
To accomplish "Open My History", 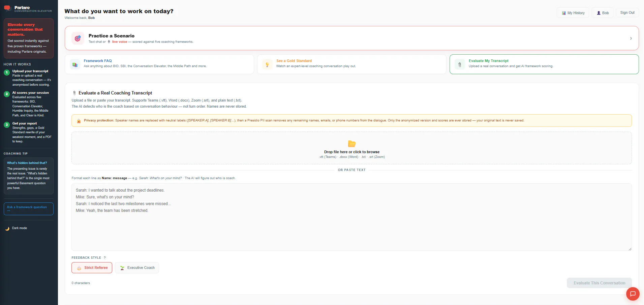I will tap(573, 13).
